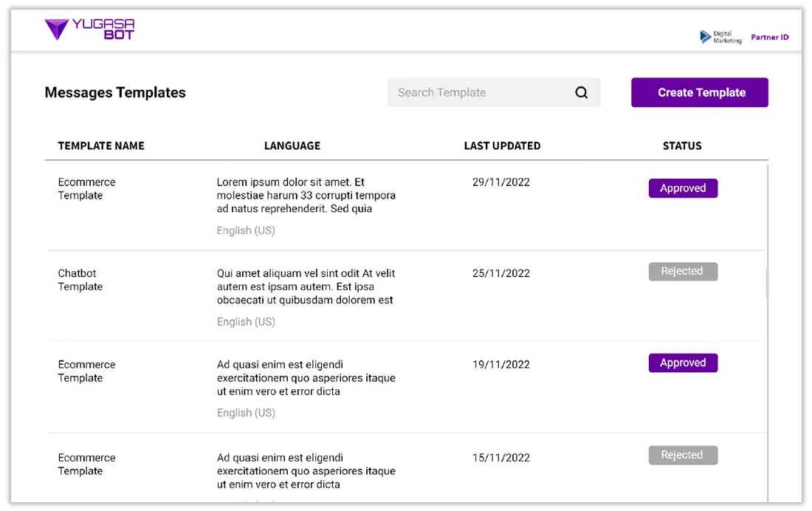This screenshot has height=511, width=812.
Task: Open the Partner ID link
Action: pyautogui.click(x=769, y=38)
